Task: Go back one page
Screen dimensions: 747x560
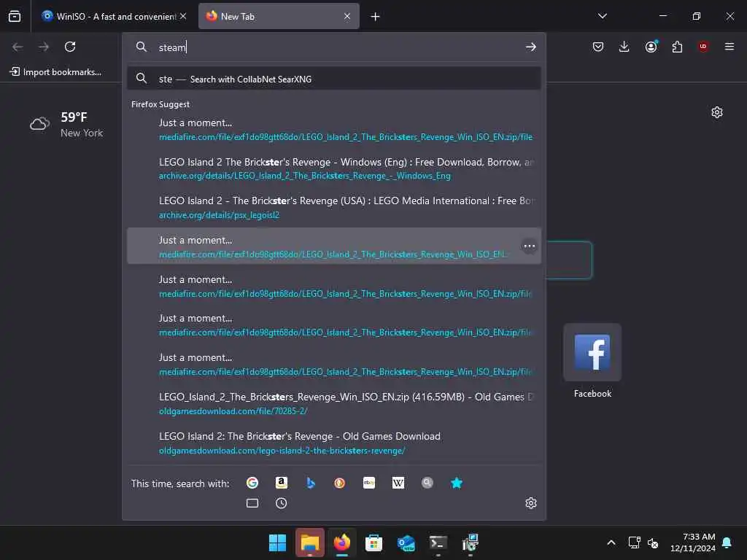Action: click(18, 47)
